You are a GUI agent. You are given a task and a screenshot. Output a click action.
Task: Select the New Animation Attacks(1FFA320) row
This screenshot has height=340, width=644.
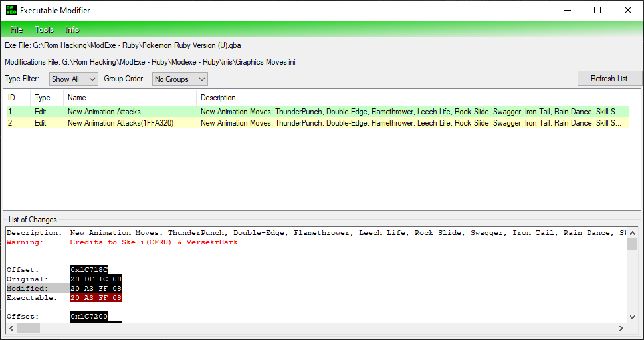tap(120, 123)
